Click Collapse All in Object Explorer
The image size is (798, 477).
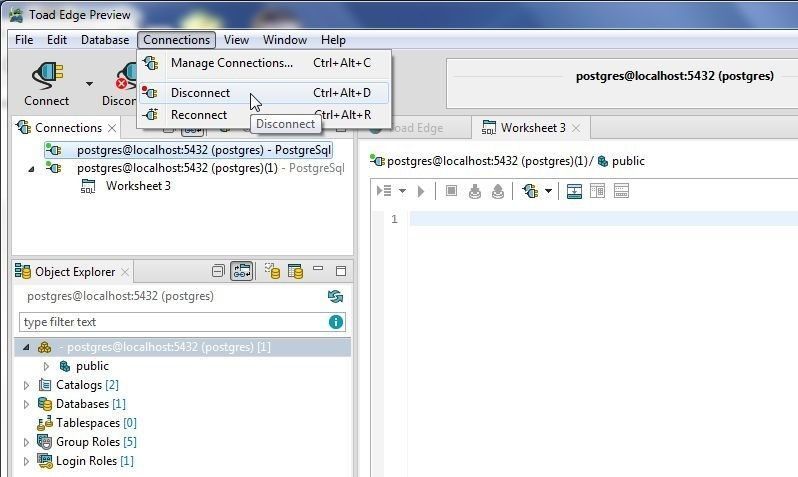tap(218, 271)
